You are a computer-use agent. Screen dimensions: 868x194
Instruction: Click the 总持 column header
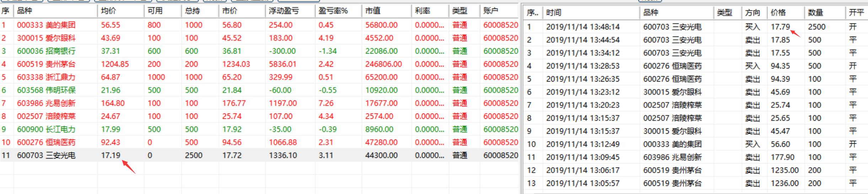click(200, 11)
